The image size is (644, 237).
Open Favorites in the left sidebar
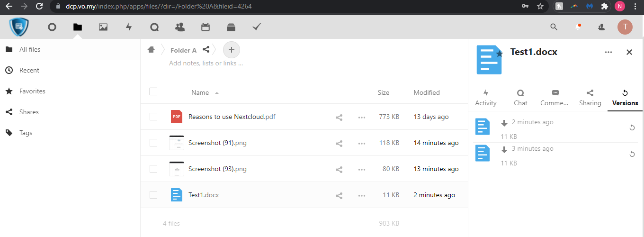[32, 91]
